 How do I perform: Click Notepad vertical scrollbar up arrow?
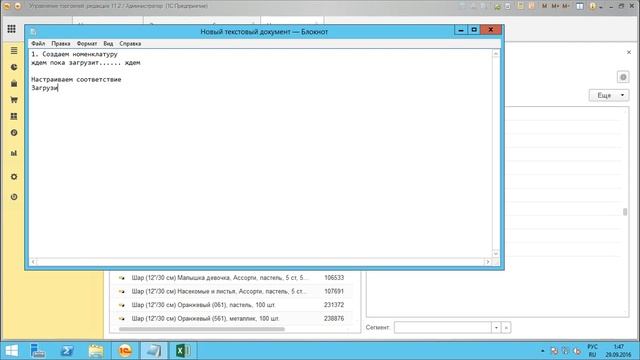coord(496,53)
